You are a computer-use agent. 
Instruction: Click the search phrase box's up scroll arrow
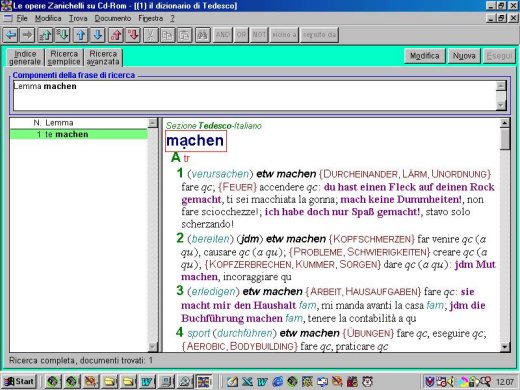point(501,86)
